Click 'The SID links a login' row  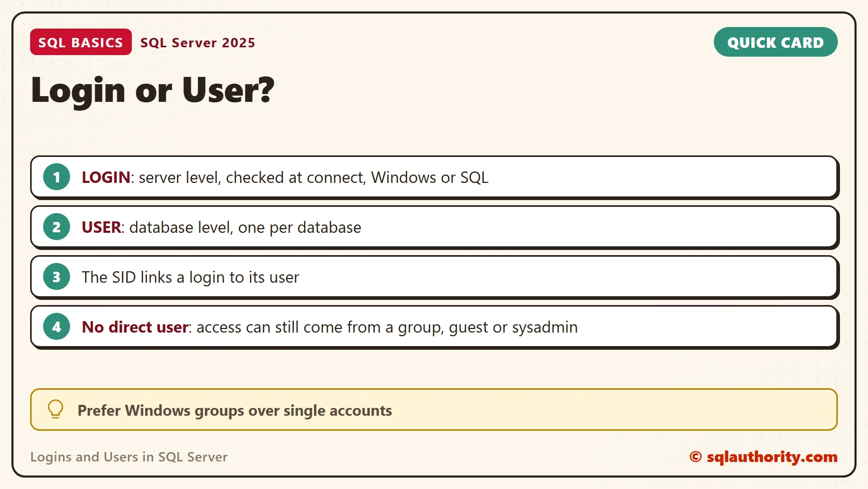tap(435, 277)
